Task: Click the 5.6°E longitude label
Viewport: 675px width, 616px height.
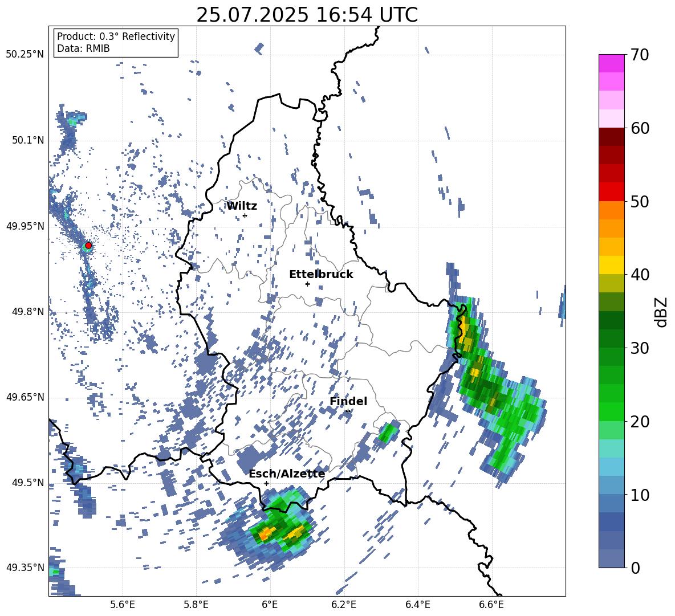Action: [123, 605]
